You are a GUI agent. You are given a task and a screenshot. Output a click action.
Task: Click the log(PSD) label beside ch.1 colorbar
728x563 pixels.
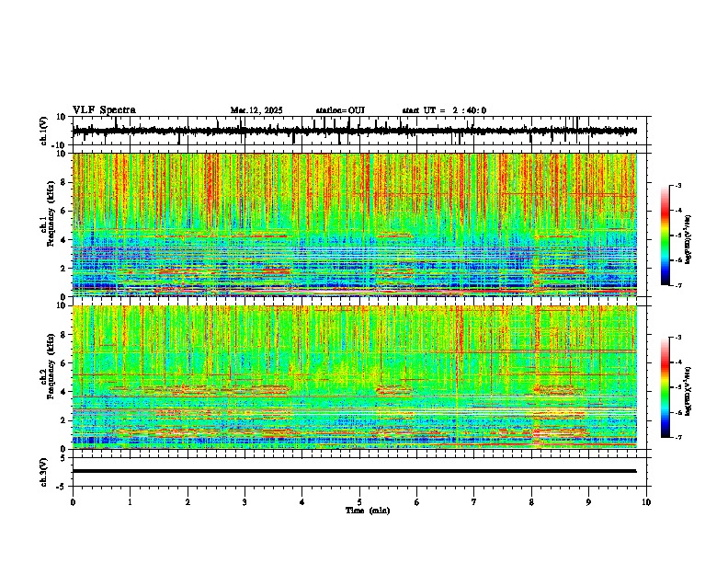(688, 240)
